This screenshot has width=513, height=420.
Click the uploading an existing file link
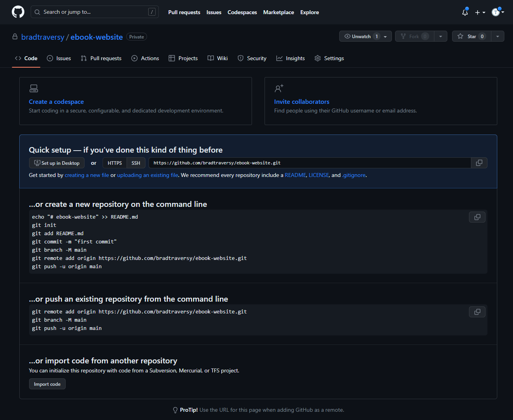(147, 175)
